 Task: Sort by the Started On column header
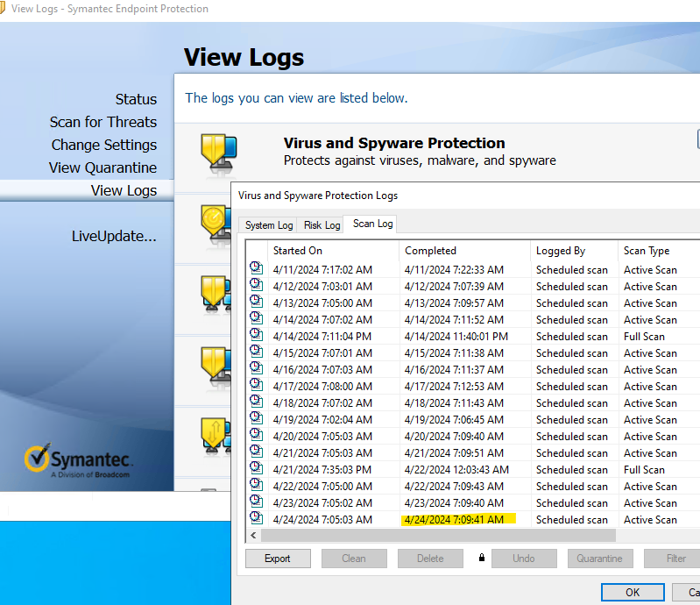click(x=333, y=251)
